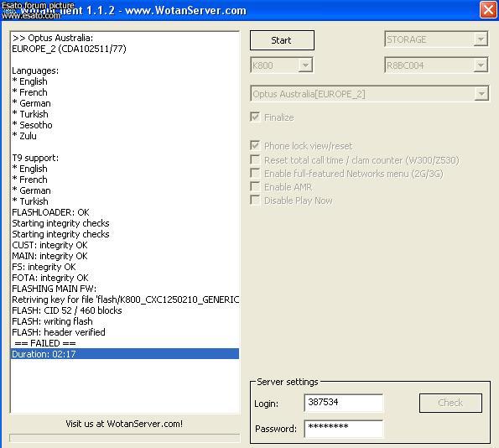Open the STORAGE dropdown arrow
The height and width of the screenshot is (448, 499).
coord(481,39)
